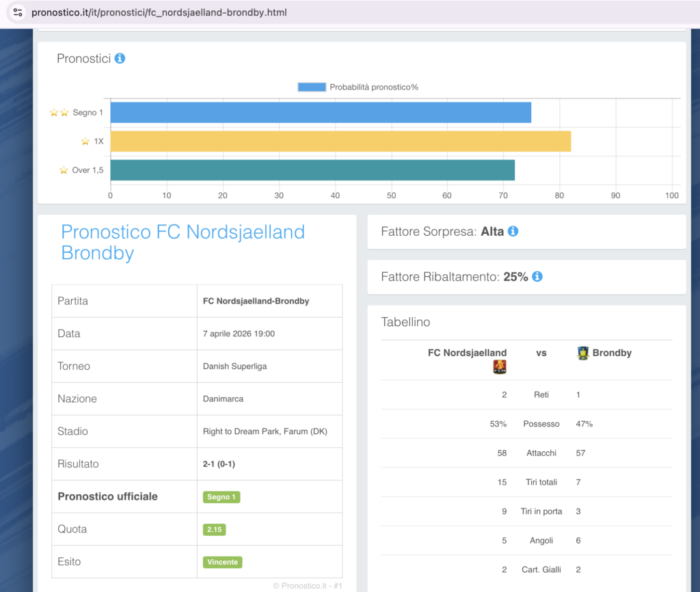700x592 pixels.
Task: Toggle the Probabilità pronostico% legend item
Action: coord(358,87)
